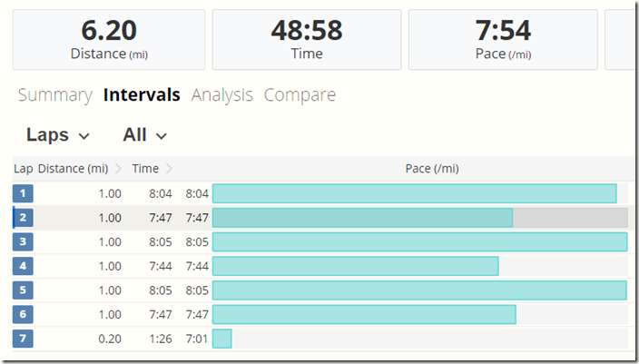
Task: Click the 6.20 Distance stat card
Action: [109, 39]
